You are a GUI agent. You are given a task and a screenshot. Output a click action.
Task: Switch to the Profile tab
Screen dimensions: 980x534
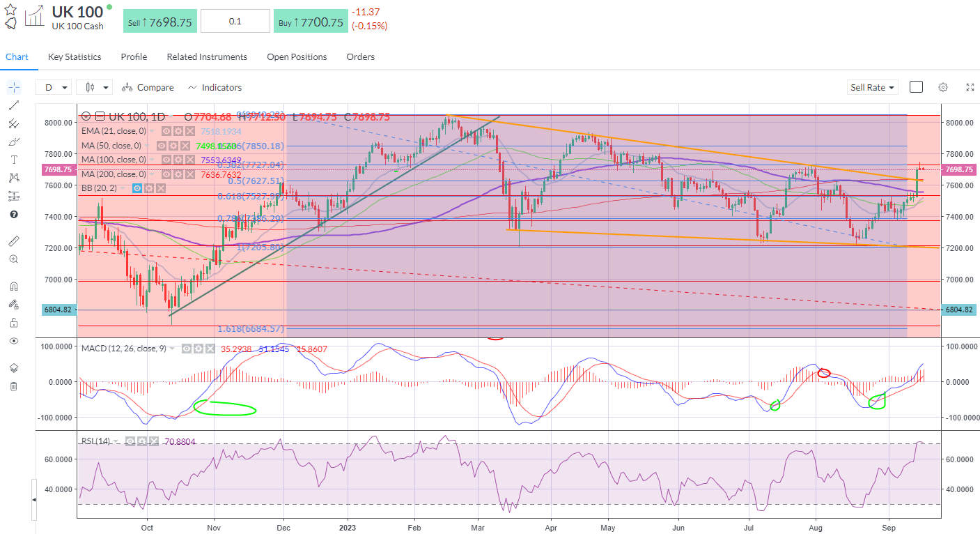(134, 56)
